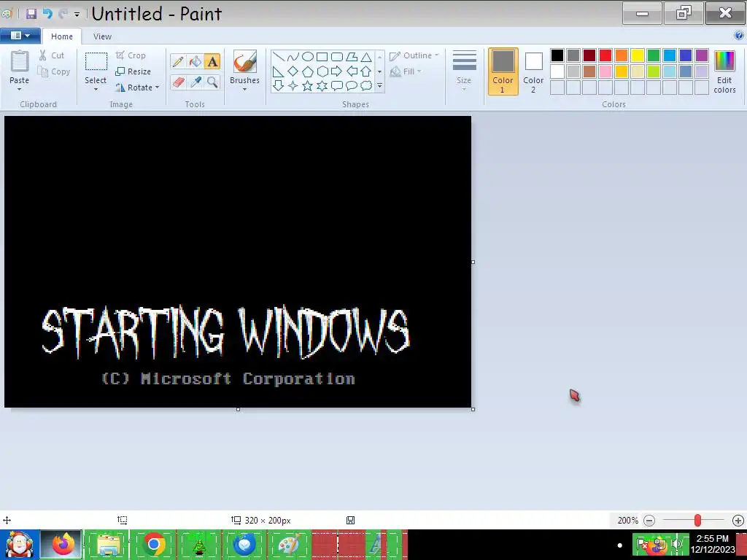Choose the Pentagon shape

pyautogui.click(x=308, y=71)
